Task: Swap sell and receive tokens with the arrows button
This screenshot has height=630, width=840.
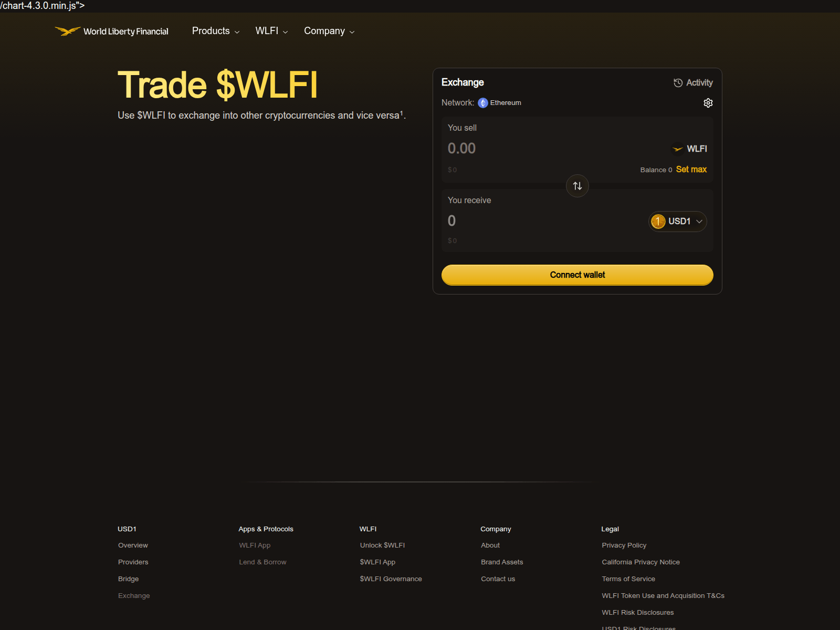Action: (x=577, y=186)
